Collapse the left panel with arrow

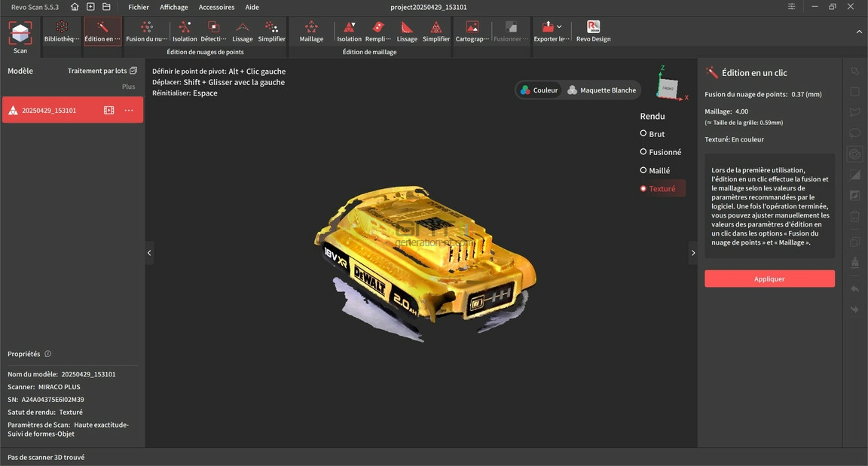(149, 253)
